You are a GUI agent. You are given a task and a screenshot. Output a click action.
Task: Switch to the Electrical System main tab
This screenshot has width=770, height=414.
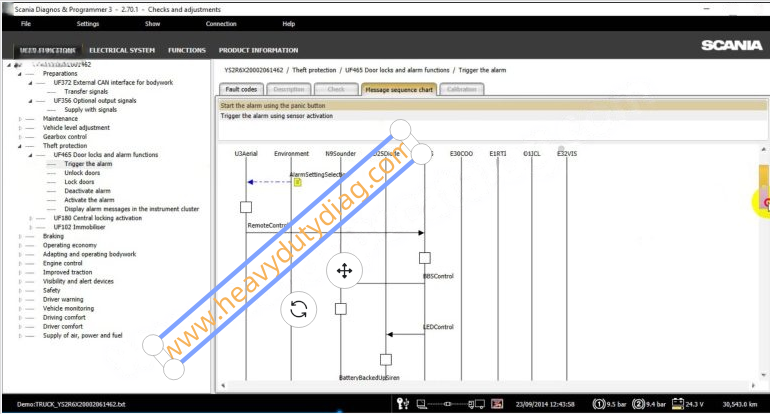point(122,50)
